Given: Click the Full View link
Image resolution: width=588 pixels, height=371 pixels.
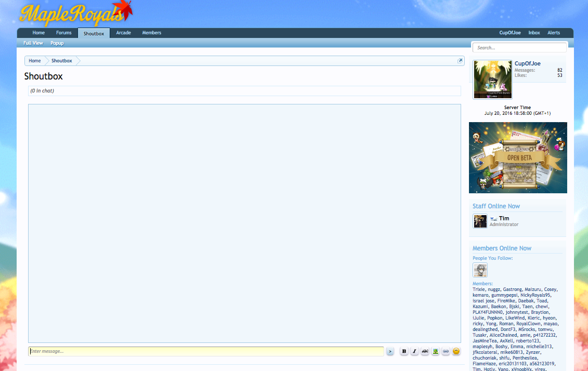Looking at the screenshot, I should click(x=33, y=43).
